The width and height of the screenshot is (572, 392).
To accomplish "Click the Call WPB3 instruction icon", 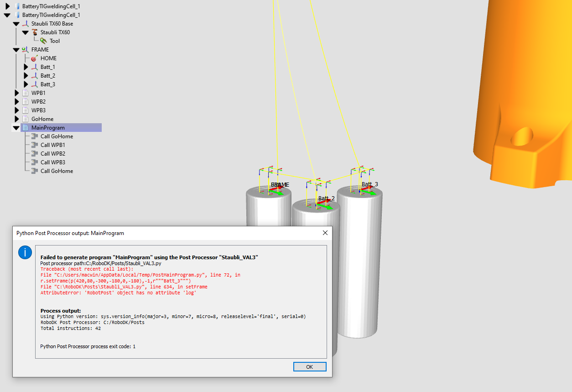I will pos(34,162).
